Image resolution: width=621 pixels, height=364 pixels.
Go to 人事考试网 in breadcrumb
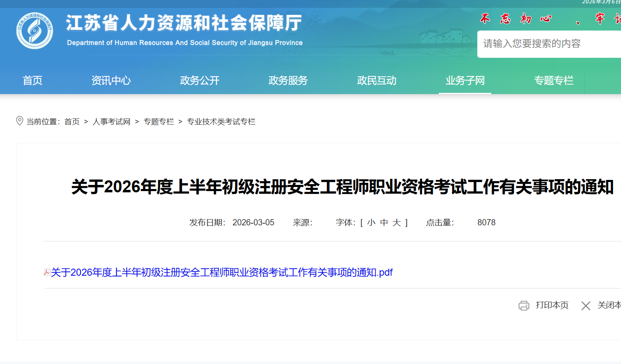[111, 122]
